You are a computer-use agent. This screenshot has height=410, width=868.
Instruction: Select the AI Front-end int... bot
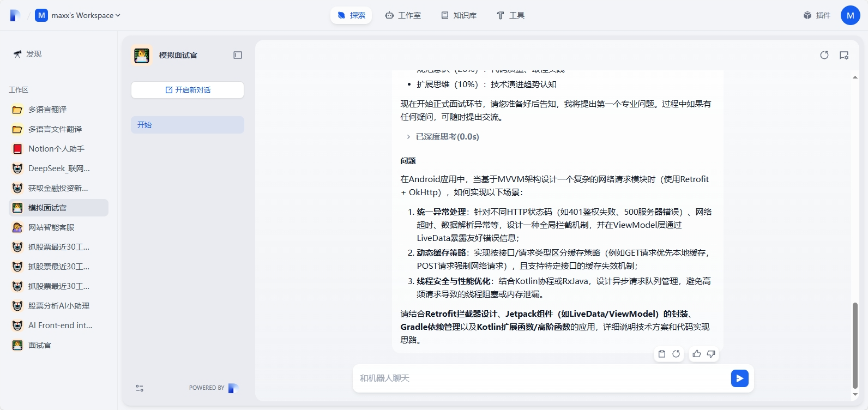click(58, 325)
